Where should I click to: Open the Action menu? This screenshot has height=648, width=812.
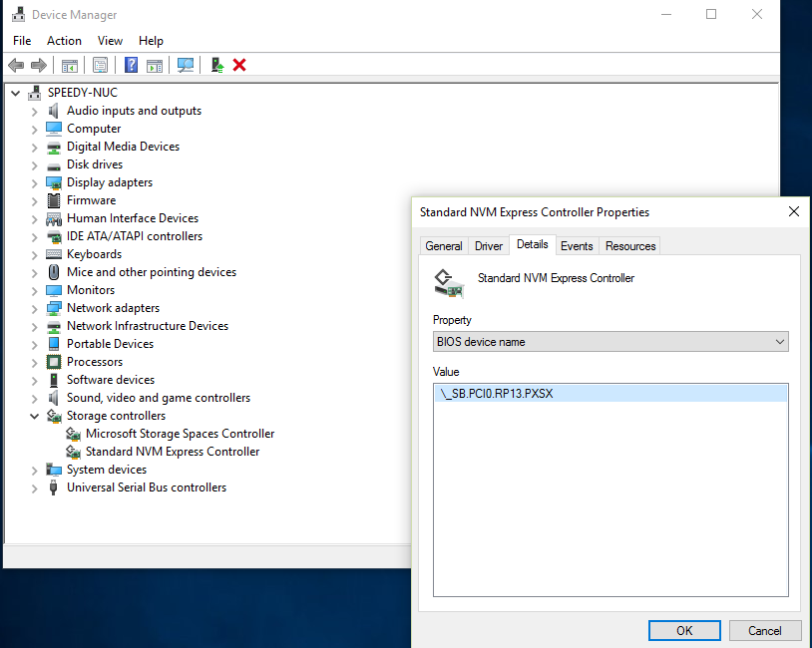pyautogui.click(x=64, y=40)
